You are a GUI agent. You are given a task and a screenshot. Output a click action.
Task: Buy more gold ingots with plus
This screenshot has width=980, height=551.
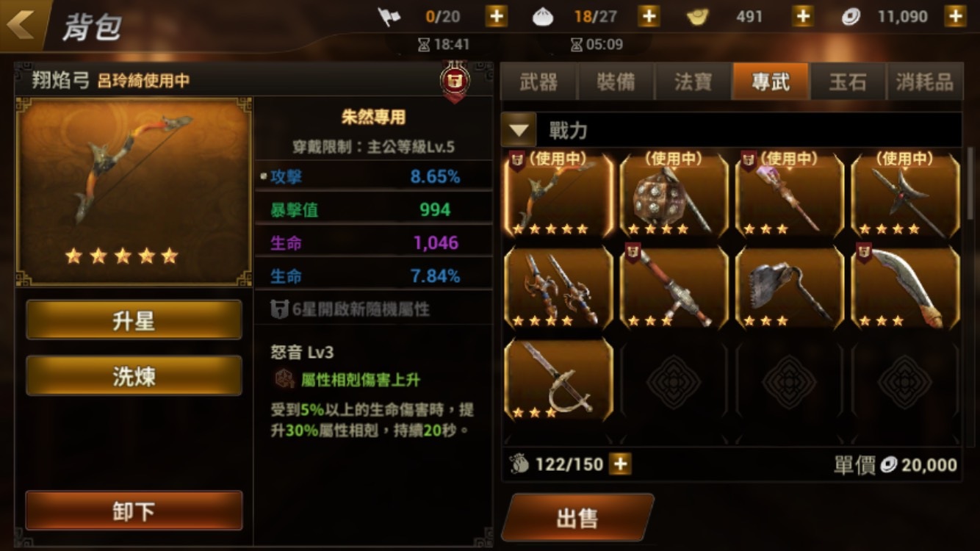[x=802, y=16]
